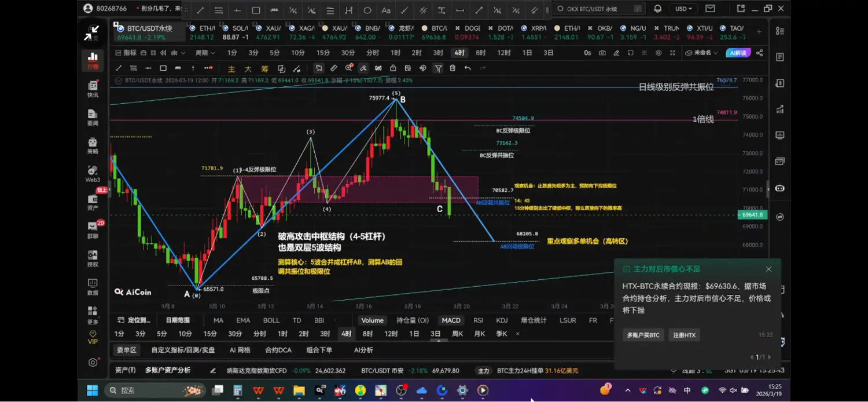This screenshot has width=868, height=402.
Task: Select the trend line tool in floating toolbar
Action: point(200,10)
